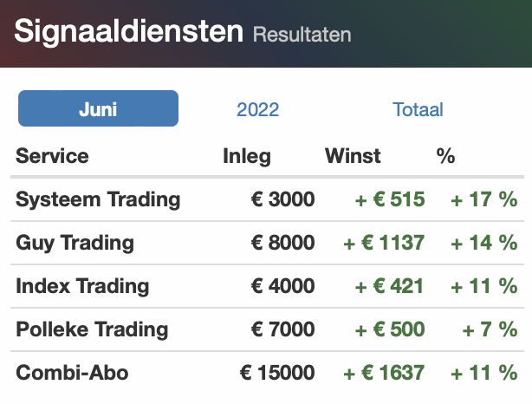Open the Polleke Trading service
This screenshot has width=532, height=404.
point(92,329)
